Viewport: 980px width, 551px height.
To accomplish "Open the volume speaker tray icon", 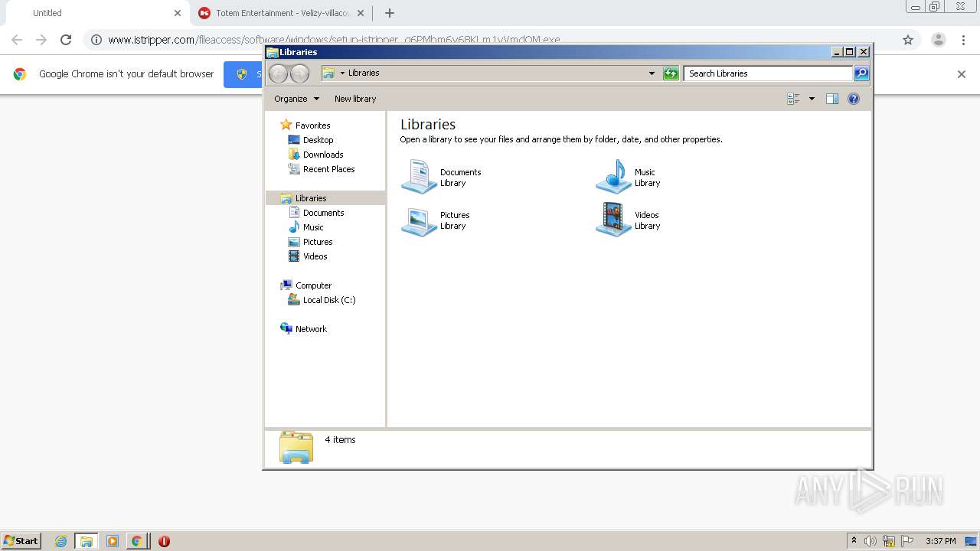I will [871, 541].
